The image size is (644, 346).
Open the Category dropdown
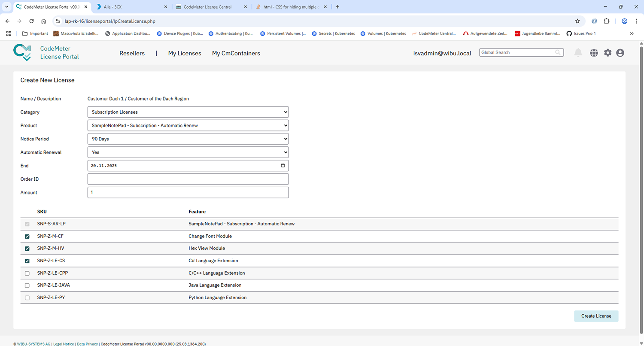(x=188, y=112)
